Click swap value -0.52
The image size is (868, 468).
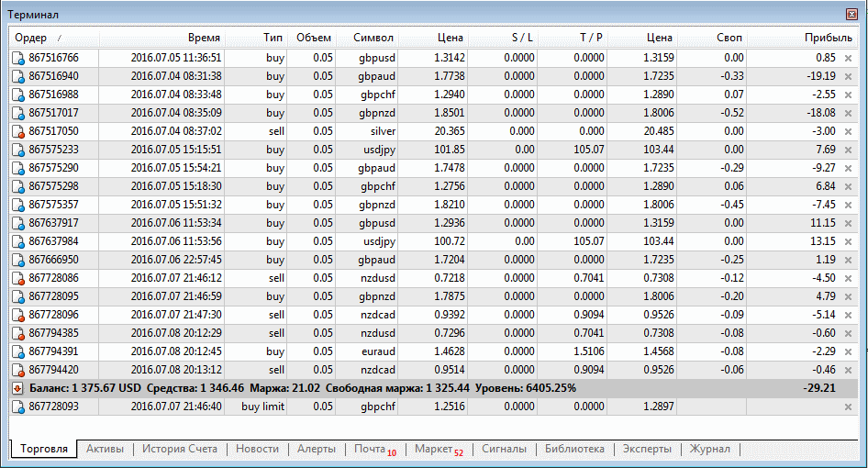[x=732, y=113]
